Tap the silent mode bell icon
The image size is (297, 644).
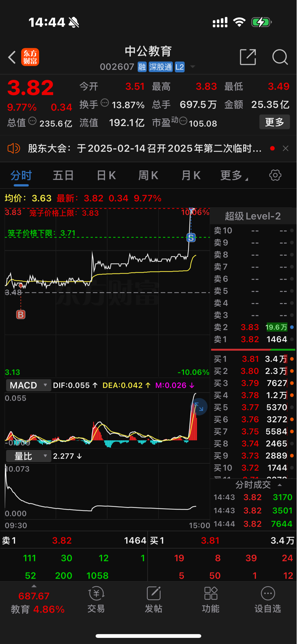click(x=74, y=22)
